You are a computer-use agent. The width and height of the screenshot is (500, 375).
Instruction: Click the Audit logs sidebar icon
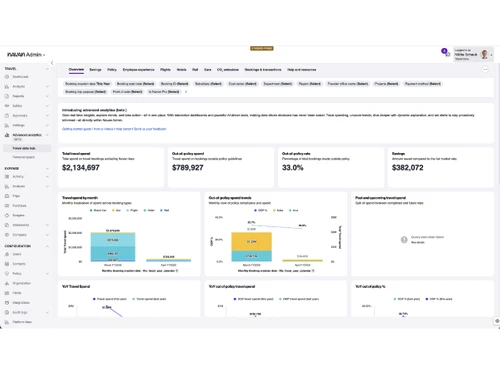(x=7, y=312)
